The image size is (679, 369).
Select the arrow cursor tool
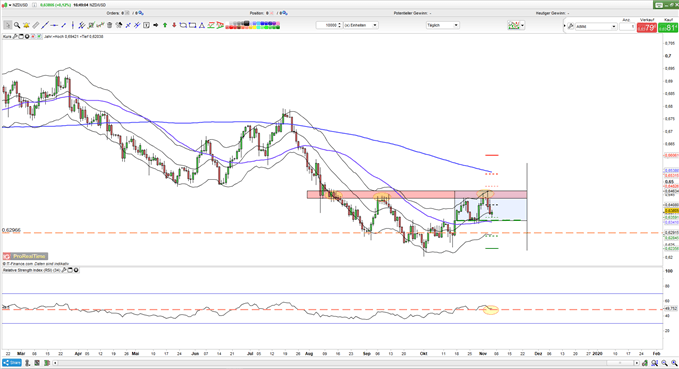click(x=7, y=25)
